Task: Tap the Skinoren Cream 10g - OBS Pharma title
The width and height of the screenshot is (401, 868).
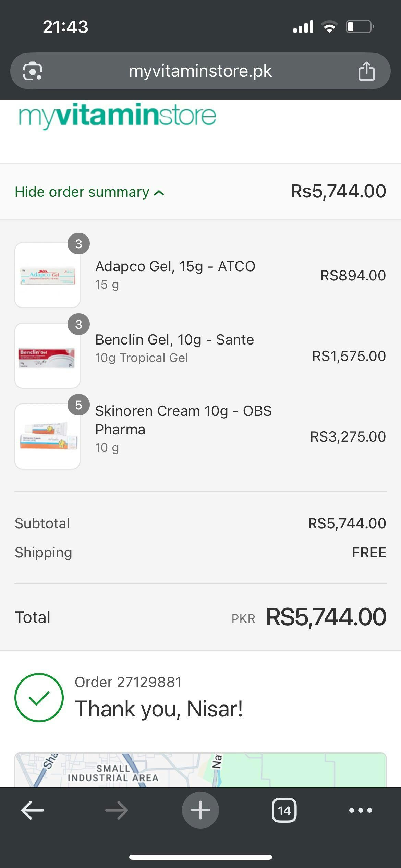Action: (x=183, y=420)
